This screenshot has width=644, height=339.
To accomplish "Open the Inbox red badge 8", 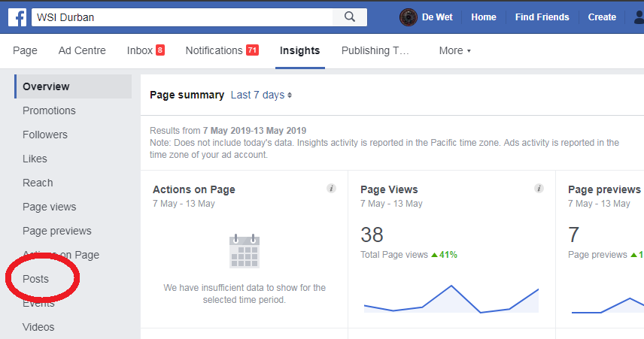I will pyautogui.click(x=160, y=50).
